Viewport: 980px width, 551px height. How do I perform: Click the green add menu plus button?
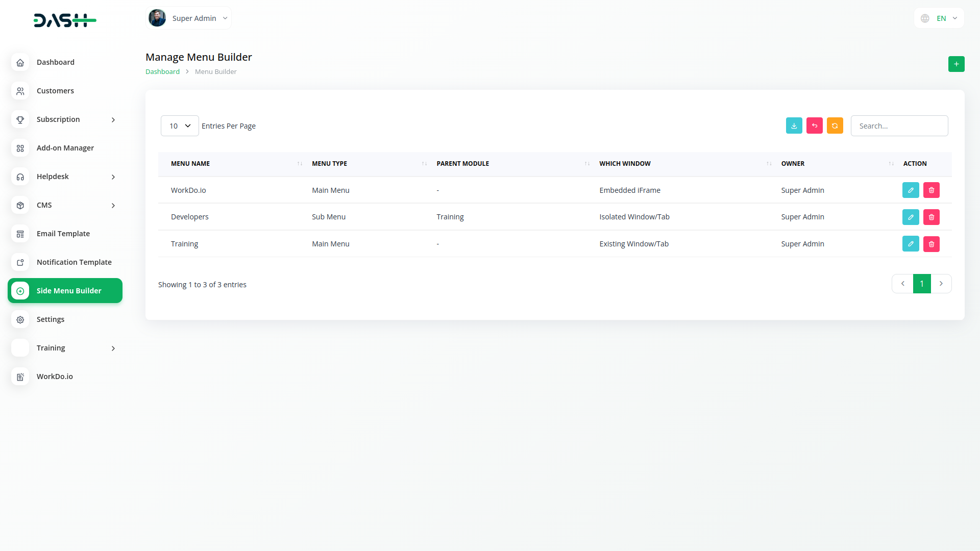[956, 64]
